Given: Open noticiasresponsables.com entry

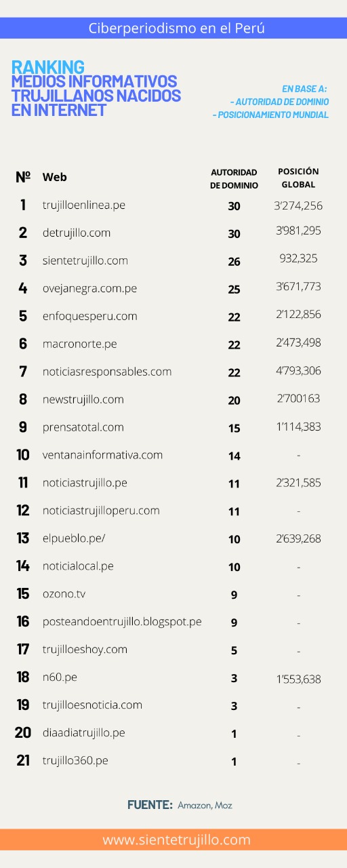Looking at the screenshot, I should [x=107, y=372].
